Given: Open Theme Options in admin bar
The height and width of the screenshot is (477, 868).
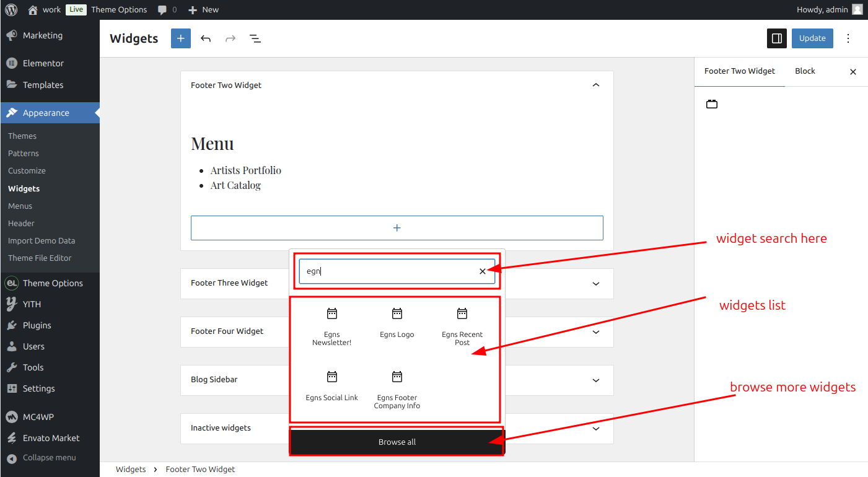Looking at the screenshot, I should (x=119, y=10).
